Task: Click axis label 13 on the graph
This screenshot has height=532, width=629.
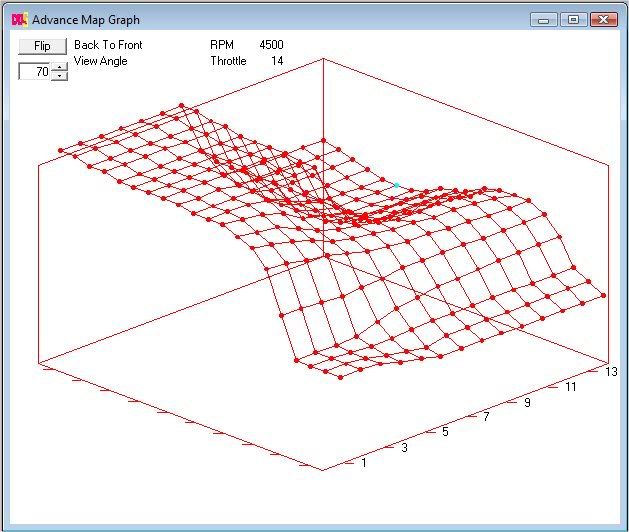Action: click(612, 372)
